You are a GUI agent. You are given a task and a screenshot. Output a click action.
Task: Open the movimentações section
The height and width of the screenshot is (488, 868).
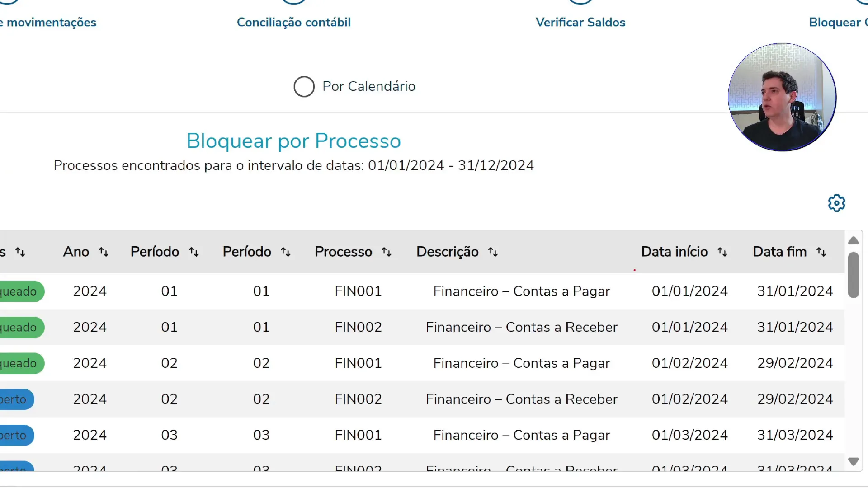click(x=47, y=22)
